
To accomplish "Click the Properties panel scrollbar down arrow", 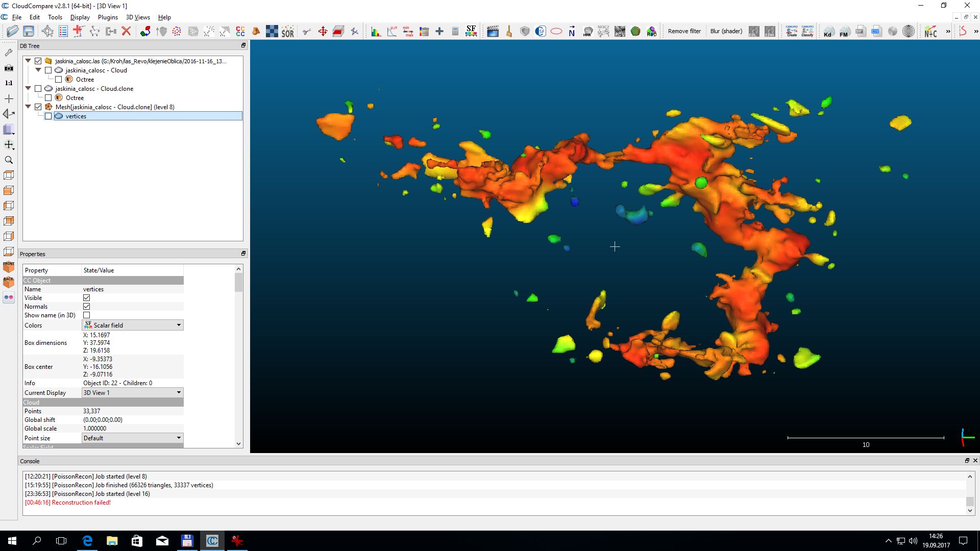I will click(238, 444).
